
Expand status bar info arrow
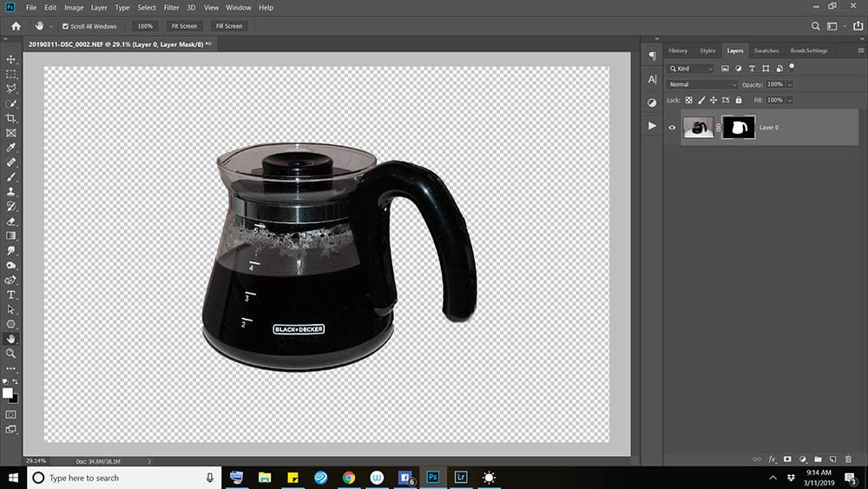coord(149,461)
